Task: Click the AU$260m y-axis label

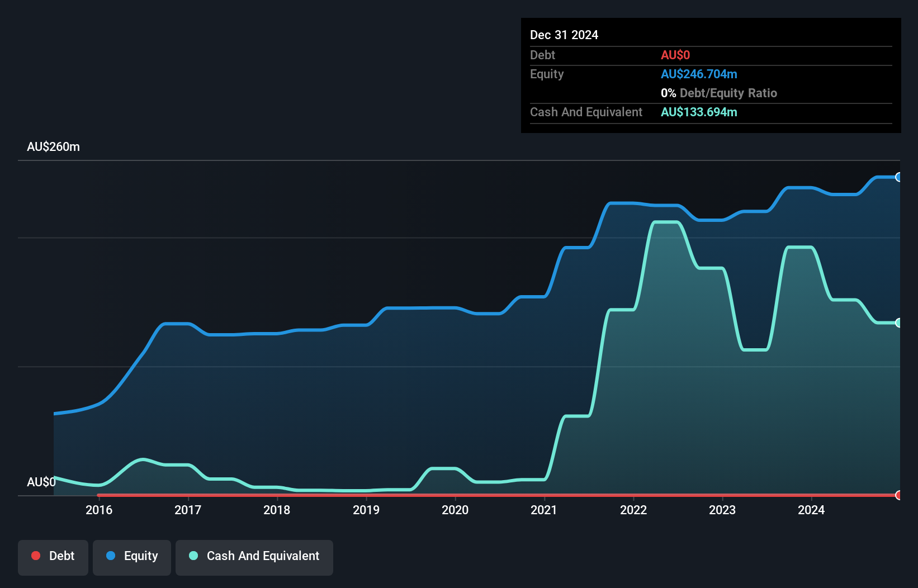Action: pos(54,147)
